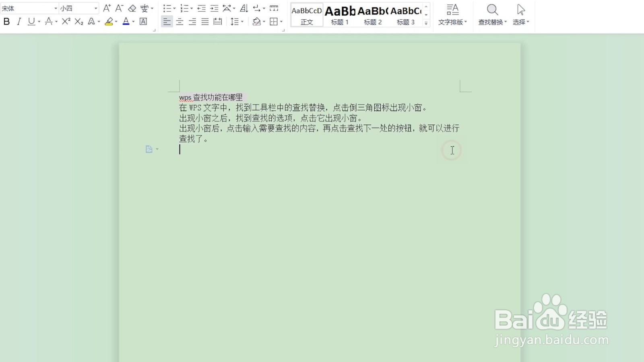Open the 选择 selection menu

point(521,15)
